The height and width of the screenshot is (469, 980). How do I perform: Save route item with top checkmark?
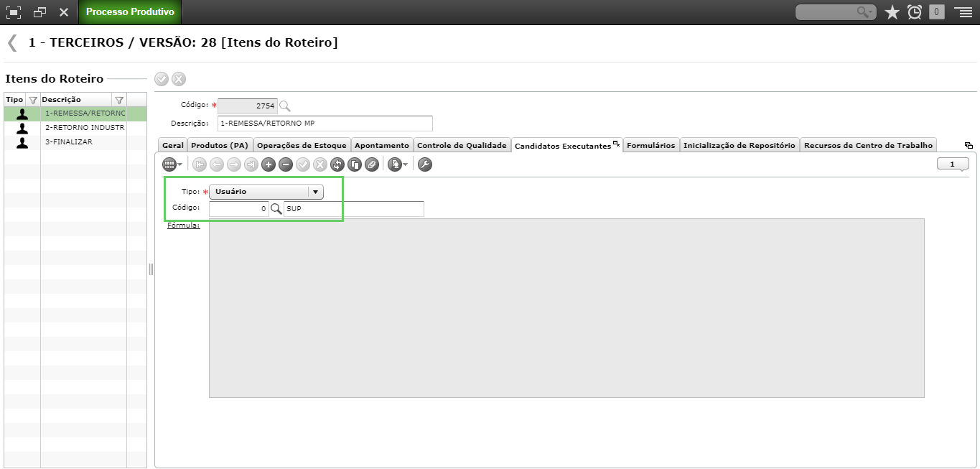coord(162,79)
